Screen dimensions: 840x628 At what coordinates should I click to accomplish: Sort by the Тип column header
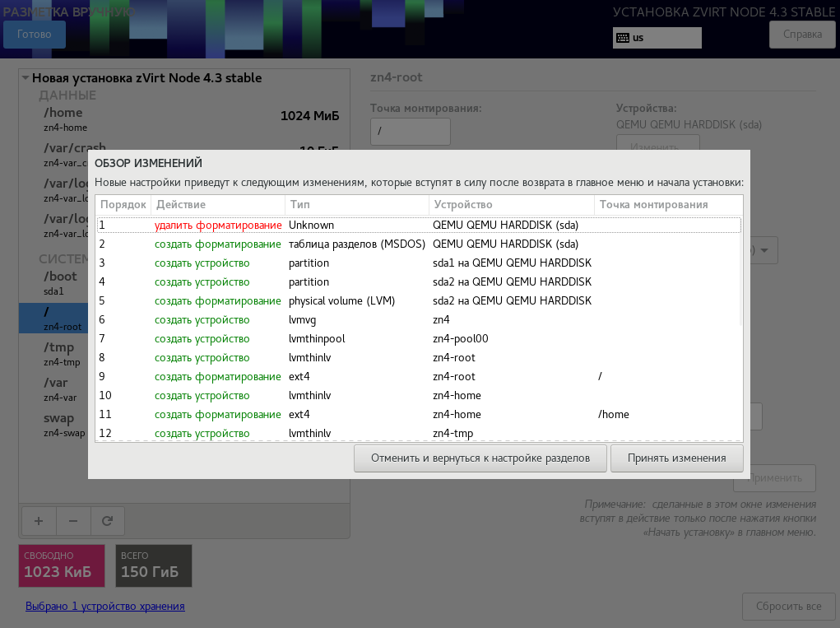tap(357, 205)
